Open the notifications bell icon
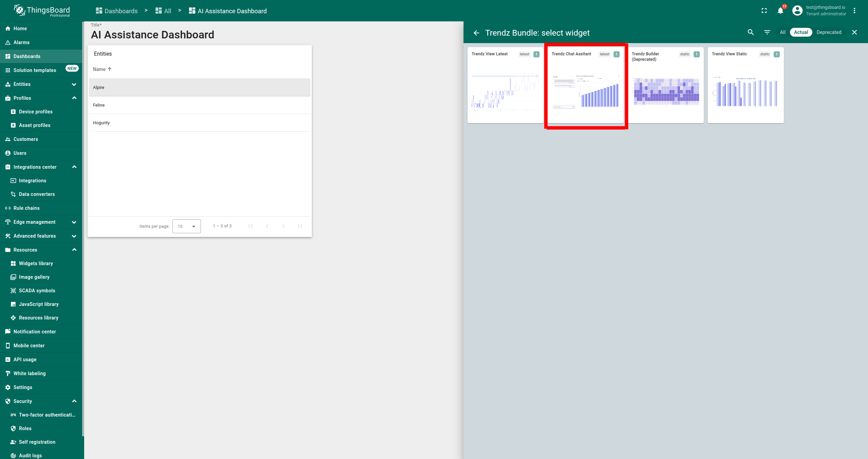Image resolution: width=868 pixels, height=459 pixels. pos(780,11)
